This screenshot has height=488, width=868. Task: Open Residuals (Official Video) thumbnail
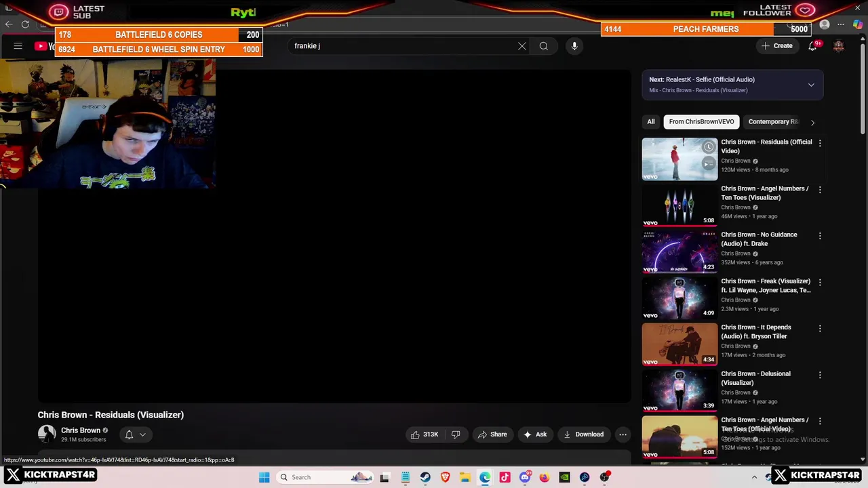(679, 159)
